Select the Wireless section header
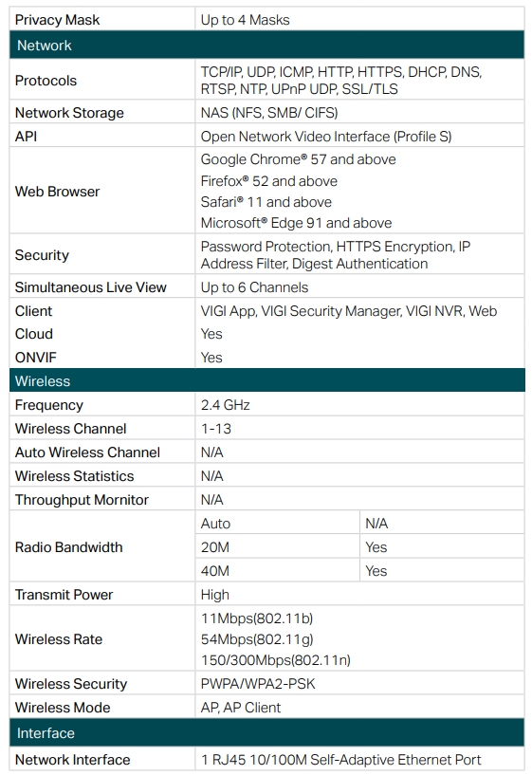Image resolution: width=532 pixels, height=775 pixels. [x=266, y=380]
